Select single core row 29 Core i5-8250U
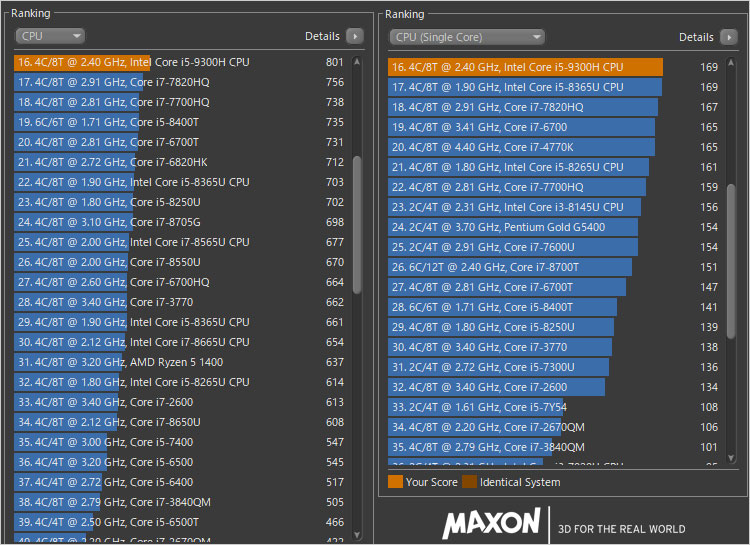This screenshot has width=750, height=545. coord(554,327)
